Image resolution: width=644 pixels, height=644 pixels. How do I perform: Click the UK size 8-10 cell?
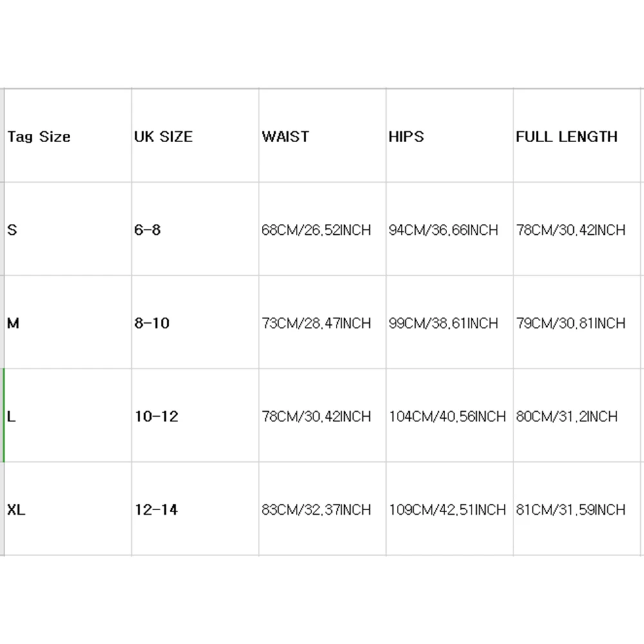195,322
